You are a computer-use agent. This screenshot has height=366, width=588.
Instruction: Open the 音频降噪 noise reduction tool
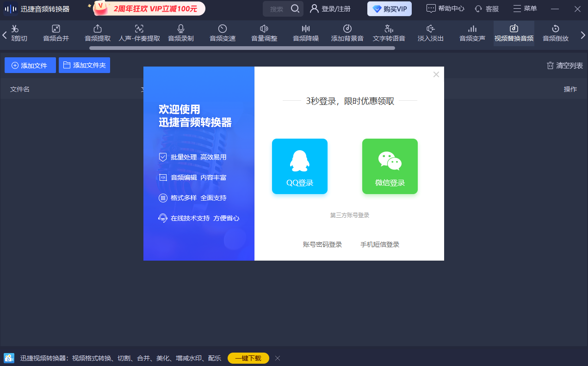(305, 33)
